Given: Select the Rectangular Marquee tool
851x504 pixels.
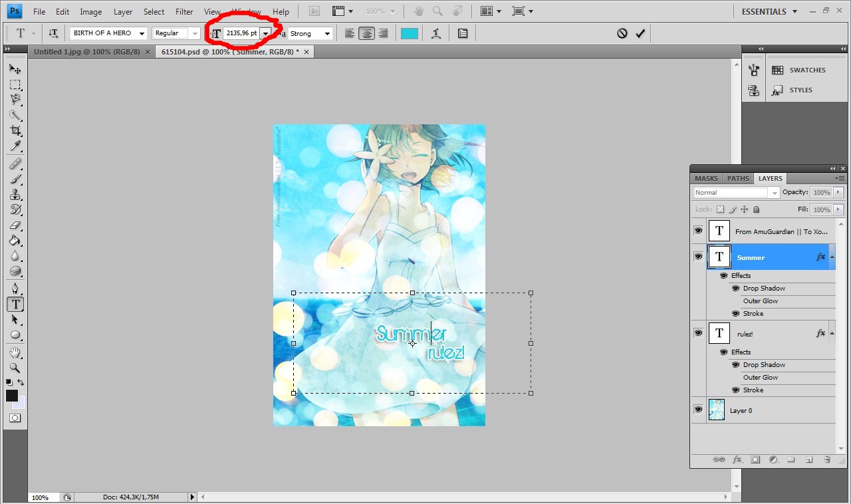Looking at the screenshot, I should click(15, 85).
